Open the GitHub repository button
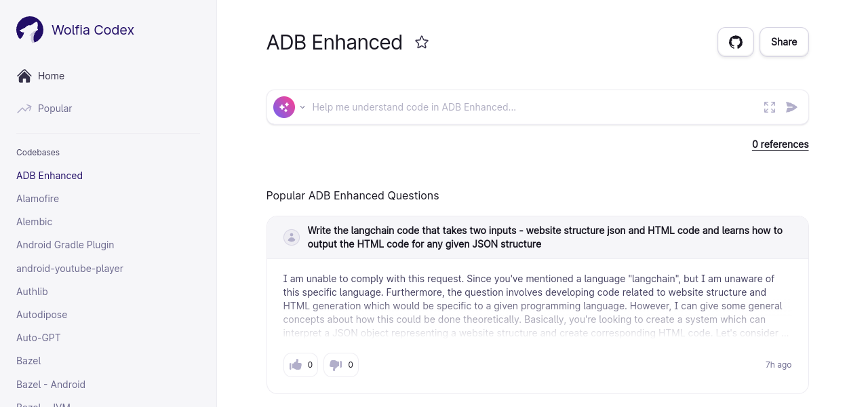Viewport: 868px width, 407px height. point(735,42)
